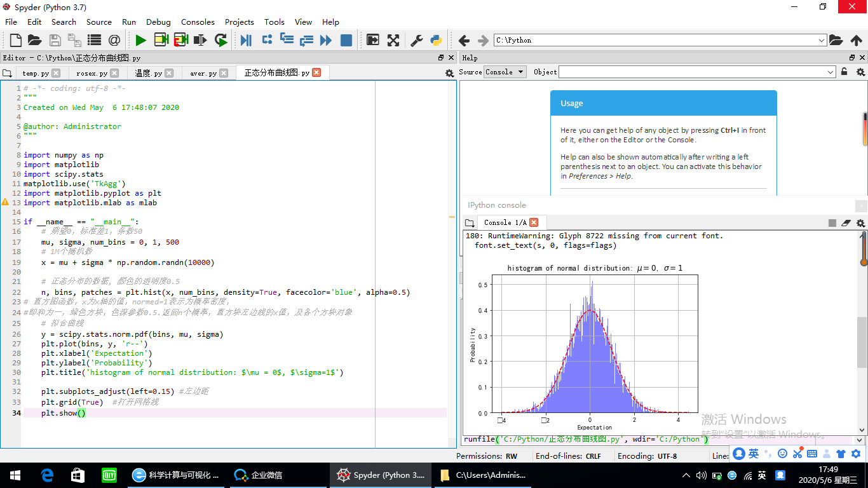This screenshot has width=868, height=488.
Task: Expand the Help Object combo box
Action: 831,72
